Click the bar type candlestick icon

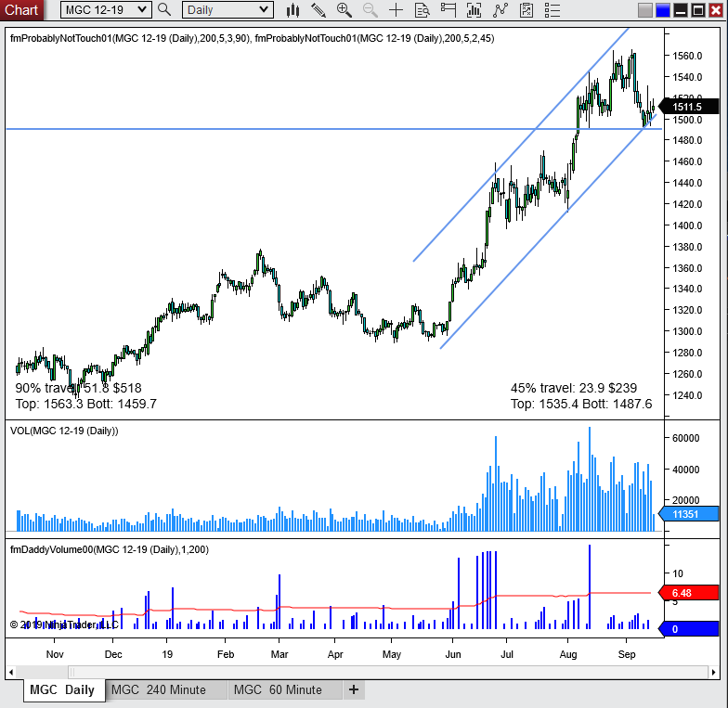pos(293,9)
